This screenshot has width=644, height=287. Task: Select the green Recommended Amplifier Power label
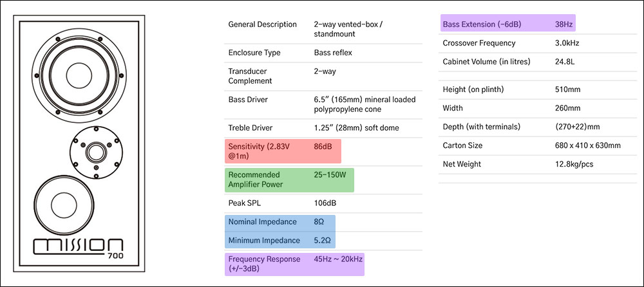coord(254,180)
